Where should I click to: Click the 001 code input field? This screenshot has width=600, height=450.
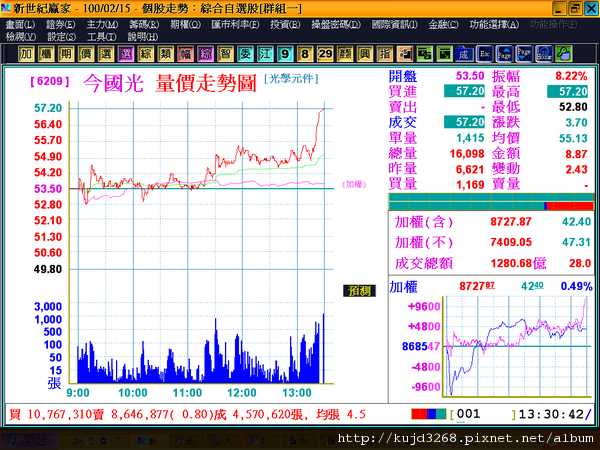(x=483, y=414)
